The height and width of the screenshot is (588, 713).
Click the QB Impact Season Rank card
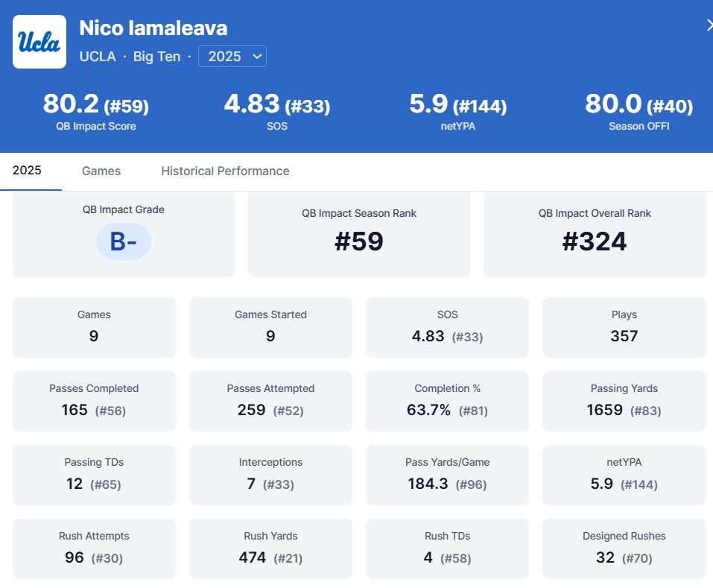tap(358, 233)
